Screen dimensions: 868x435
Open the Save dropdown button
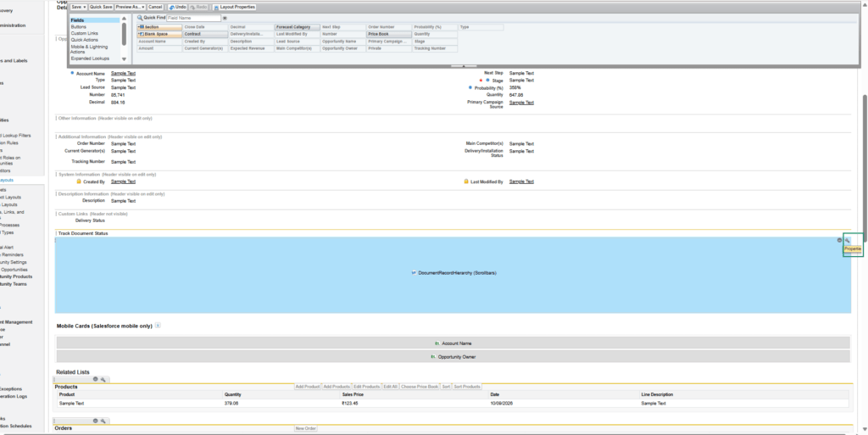78,7
